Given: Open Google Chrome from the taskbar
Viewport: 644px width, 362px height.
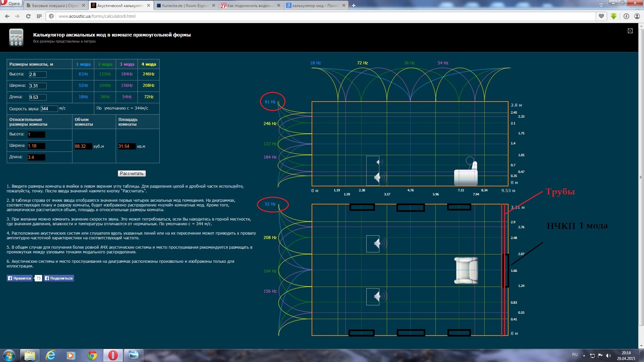Looking at the screenshot, I should pyautogui.click(x=92, y=355).
